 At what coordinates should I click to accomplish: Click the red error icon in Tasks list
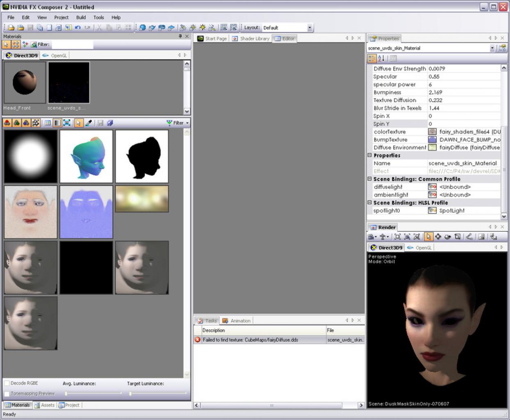(198, 340)
